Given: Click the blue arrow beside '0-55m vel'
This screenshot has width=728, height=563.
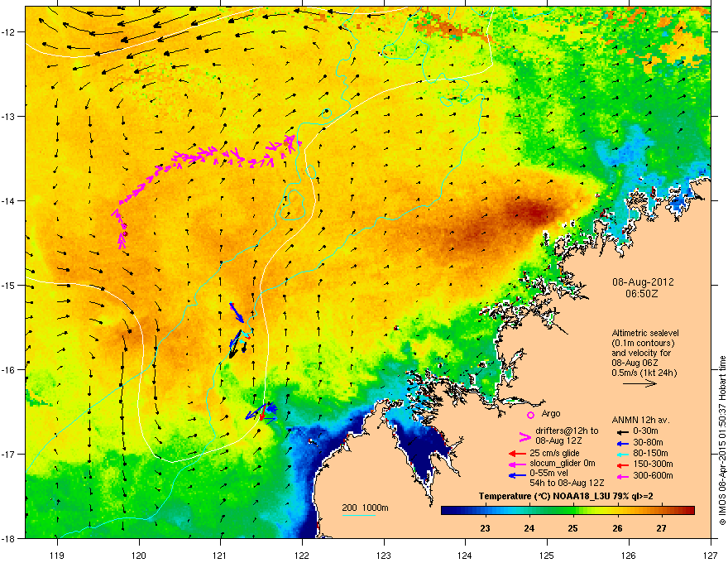Looking at the screenshot, I should [518, 475].
